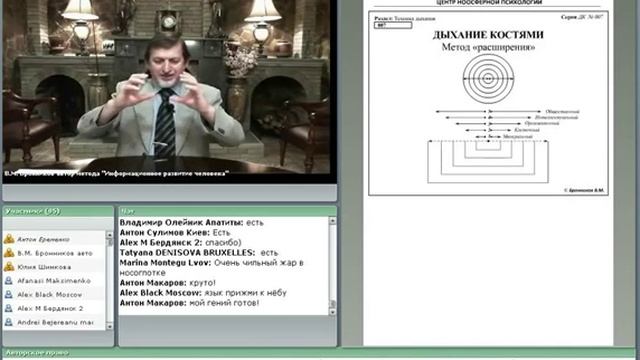Viewport: 640px width, 360px height.
Task: Click the participants panel header
Action: coord(58,211)
